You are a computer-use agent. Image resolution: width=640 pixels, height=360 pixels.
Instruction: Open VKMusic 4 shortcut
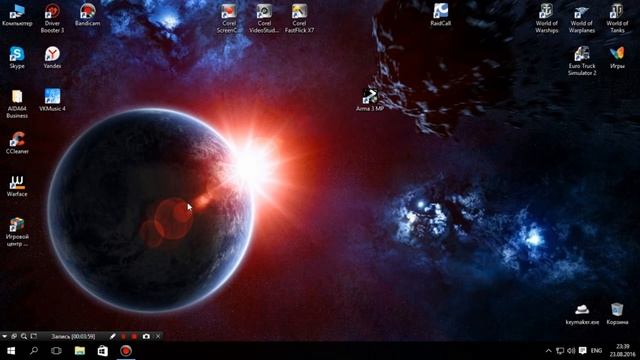coord(52,100)
